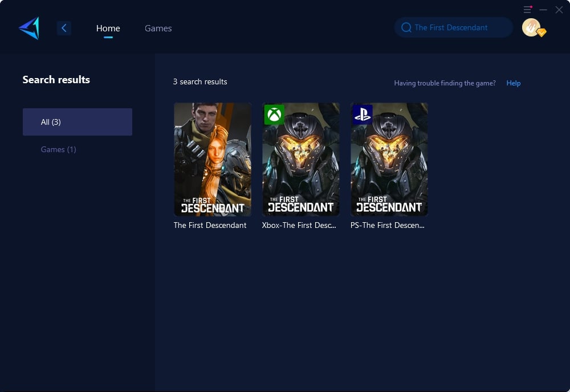Open the hamburger menu icon
Image resolution: width=570 pixels, height=392 pixels.
point(527,10)
